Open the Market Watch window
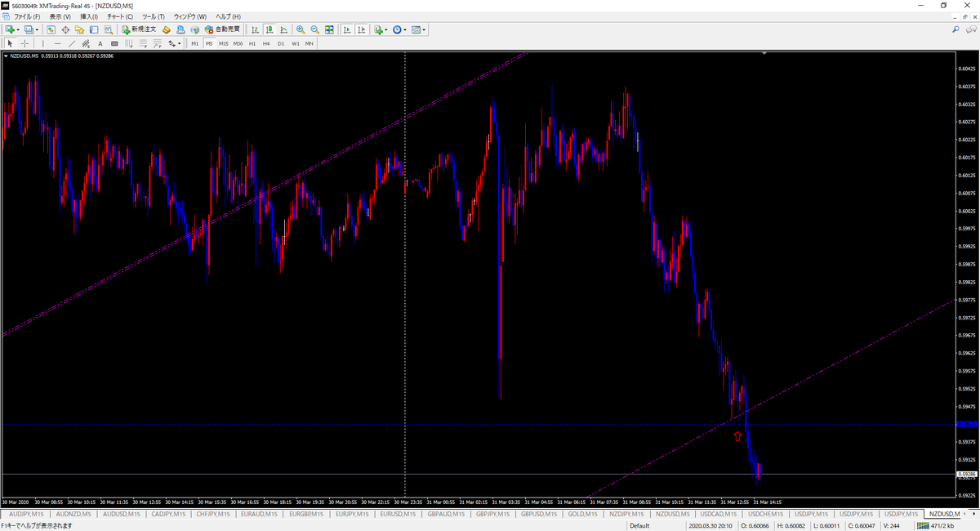 [51, 29]
